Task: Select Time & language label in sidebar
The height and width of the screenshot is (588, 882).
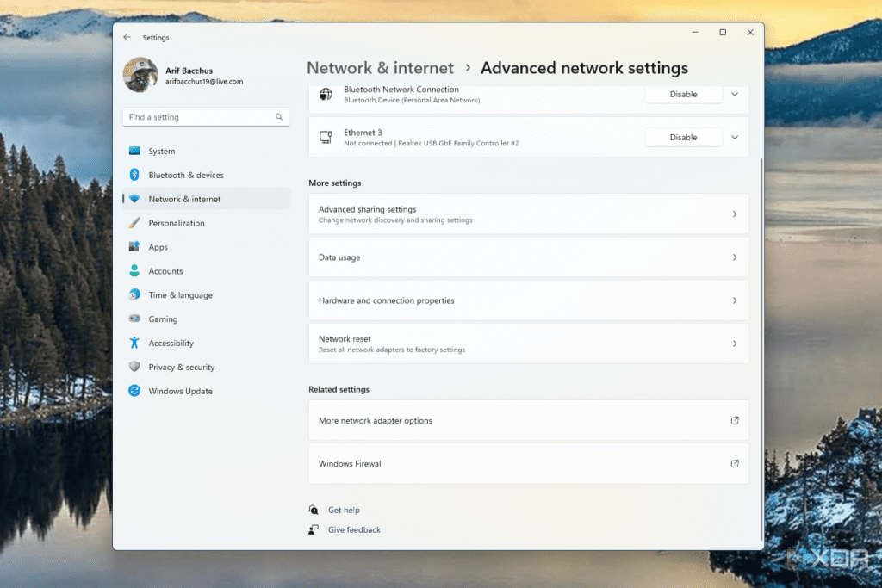Action: coord(181,294)
